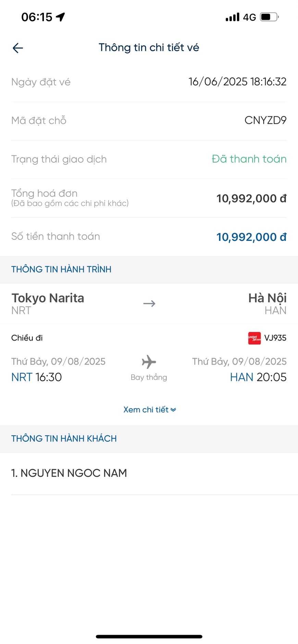This screenshot has height=644, width=298.
Task: Tap the flight number VJ935
Action: coord(275,338)
